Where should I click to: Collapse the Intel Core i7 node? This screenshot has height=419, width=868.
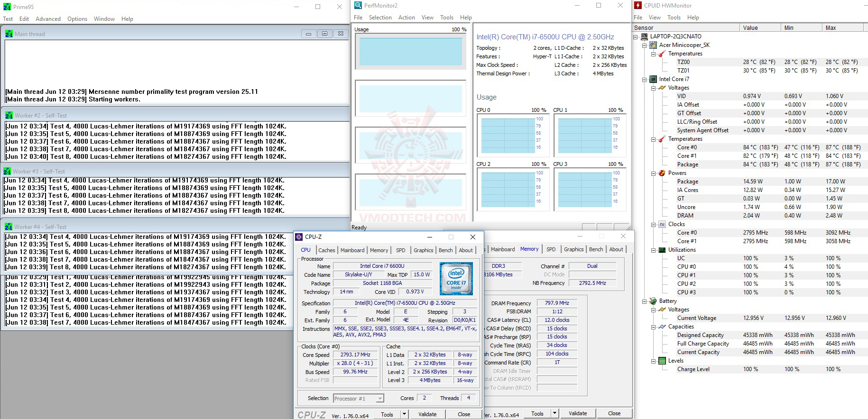(645, 79)
